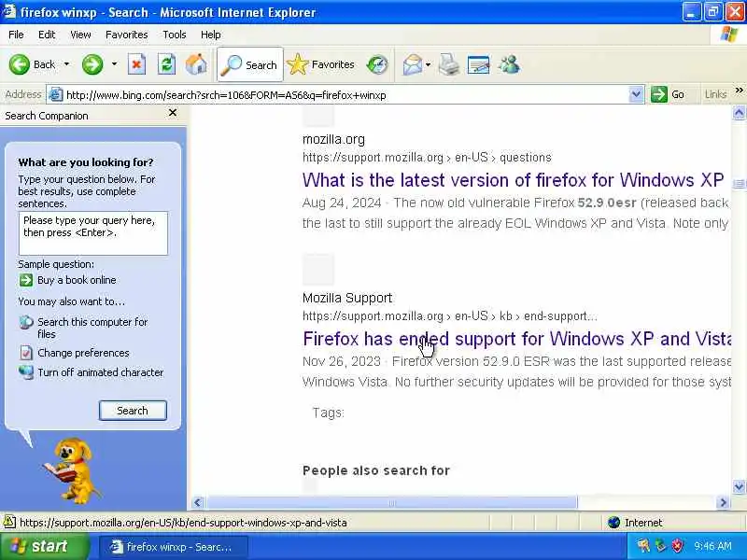This screenshot has width=747, height=560.
Task: Click the horizontal scrollbar left arrow
Action: (198, 502)
